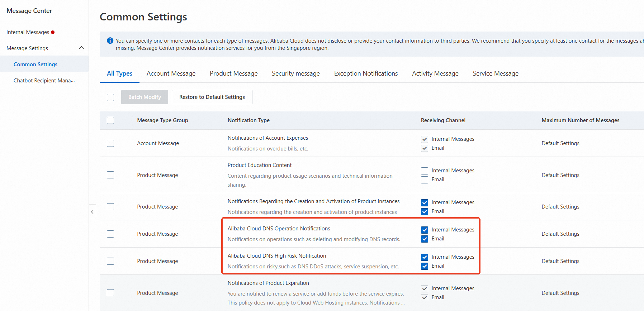This screenshot has height=311, width=644.
Task: Enable Internal Messages for Product Education Content
Action: (425, 171)
